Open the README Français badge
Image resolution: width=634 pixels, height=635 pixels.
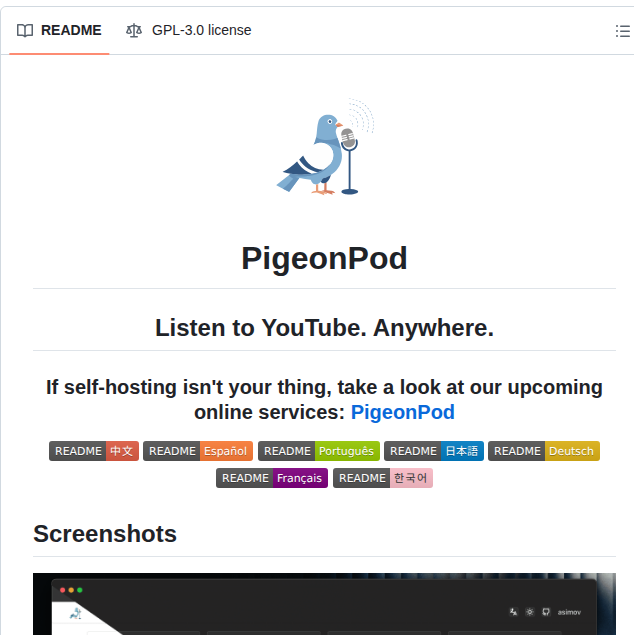[272, 478]
